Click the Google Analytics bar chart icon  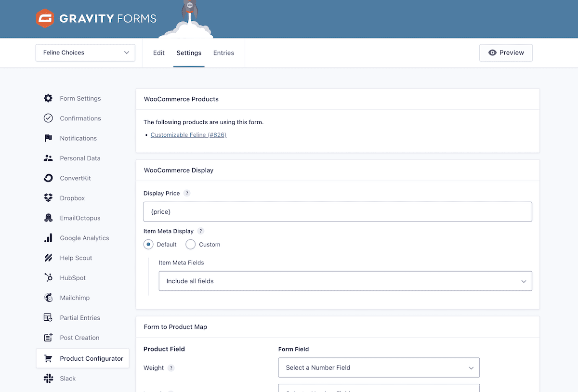pos(48,238)
